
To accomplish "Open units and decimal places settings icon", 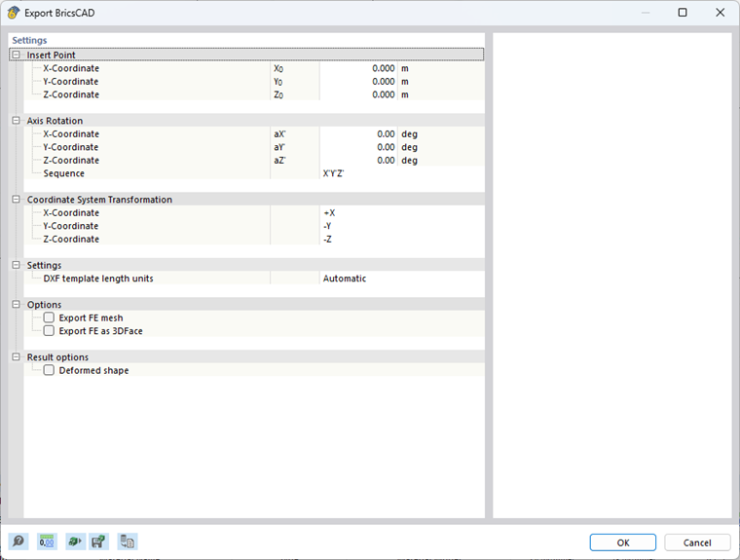I will pos(47,541).
